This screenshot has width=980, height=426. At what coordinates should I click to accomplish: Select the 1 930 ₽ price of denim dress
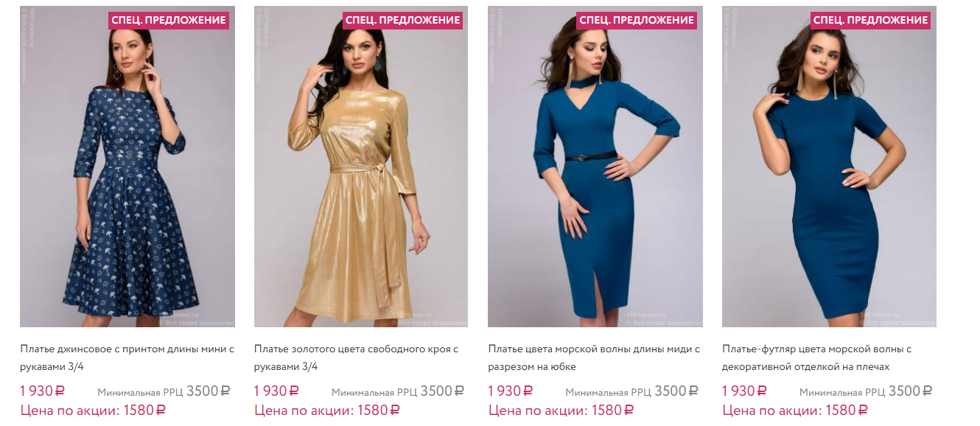click(42, 391)
